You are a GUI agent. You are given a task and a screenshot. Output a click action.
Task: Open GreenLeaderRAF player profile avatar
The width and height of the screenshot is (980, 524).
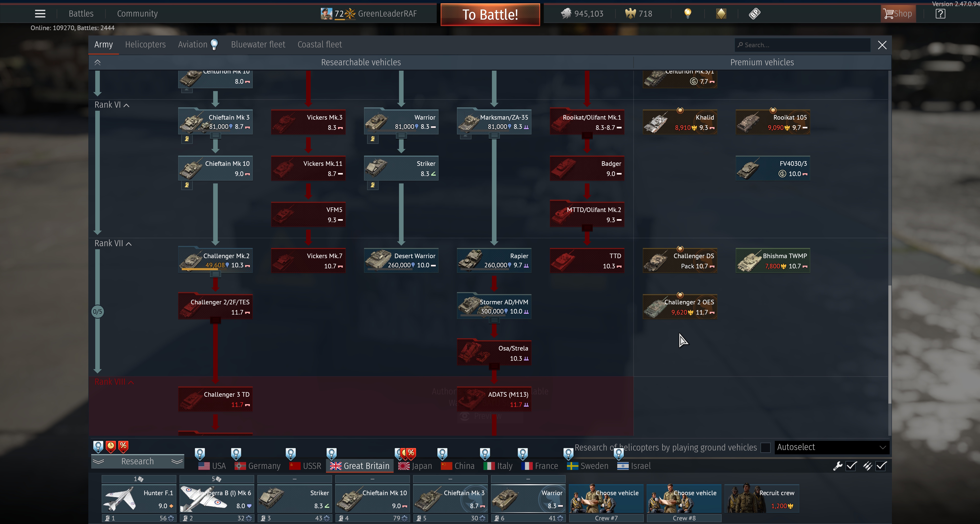click(326, 14)
